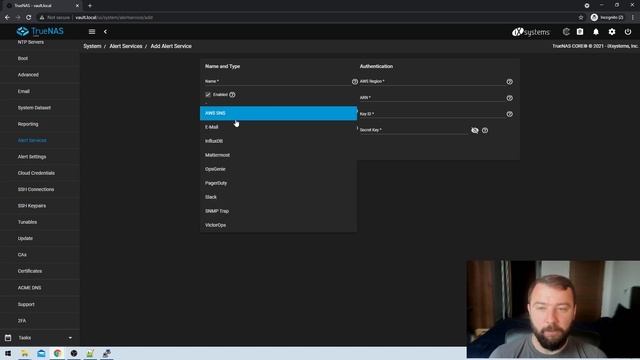Bookmark this page with the star icon

pyautogui.click(x=581, y=18)
